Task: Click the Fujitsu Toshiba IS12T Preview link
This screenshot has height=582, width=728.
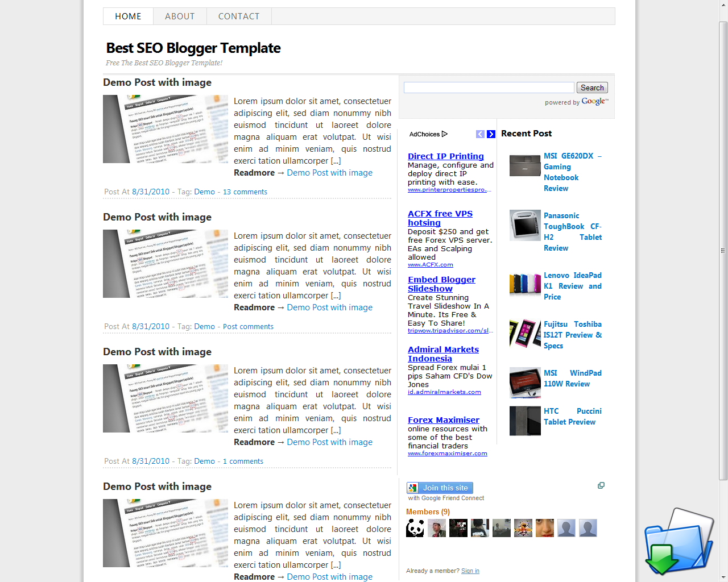Action: pyautogui.click(x=573, y=335)
